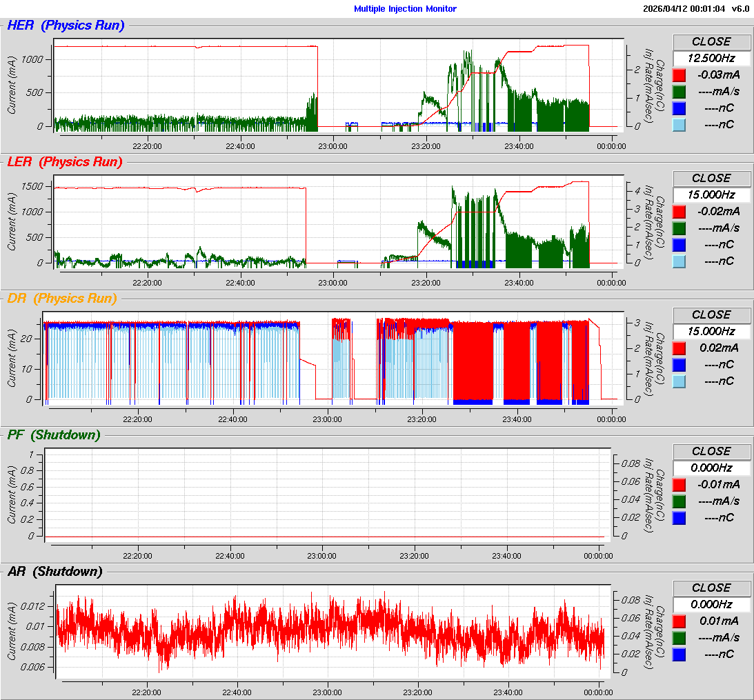This screenshot has height=700, width=754.
Task: Close the DR panel using its CLOSE button
Action: click(x=711, y=315)
